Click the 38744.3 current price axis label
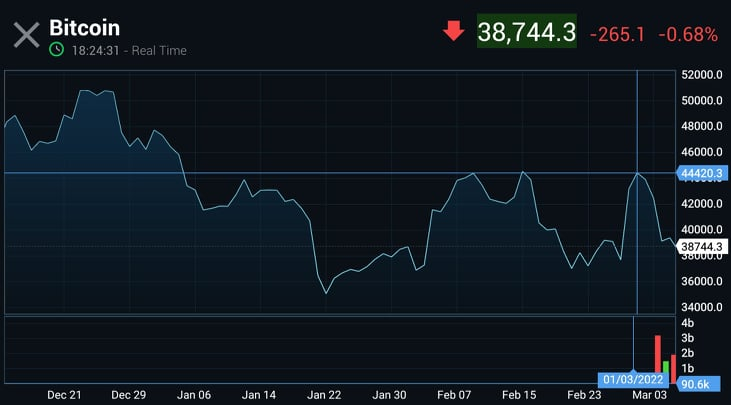 [701, 247]
